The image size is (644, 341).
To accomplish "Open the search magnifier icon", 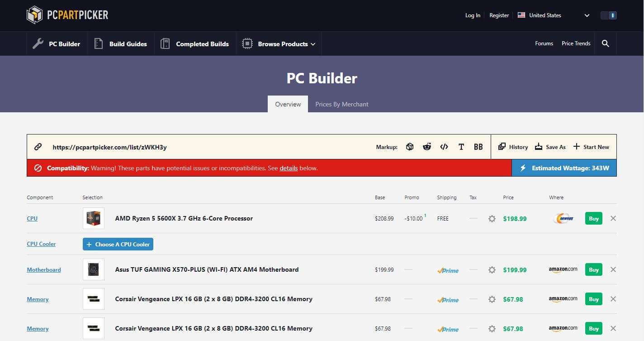I will coord(606,43).
